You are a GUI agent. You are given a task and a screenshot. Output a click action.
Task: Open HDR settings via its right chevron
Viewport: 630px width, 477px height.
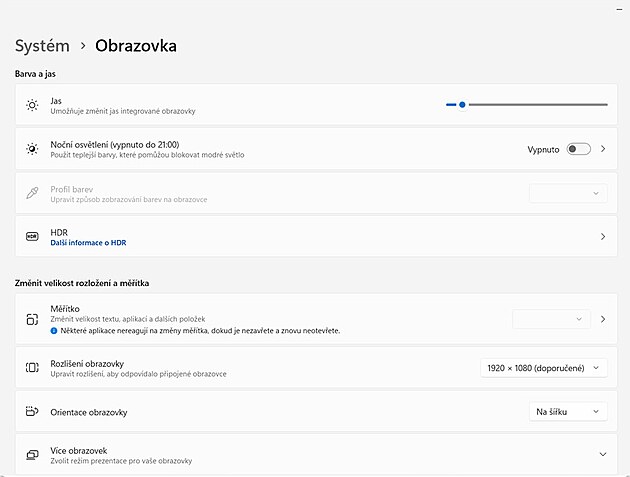coord(603,237)
